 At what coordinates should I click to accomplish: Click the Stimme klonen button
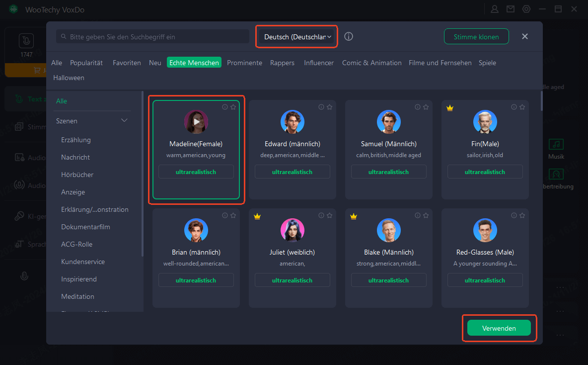(x=476, y=37)
